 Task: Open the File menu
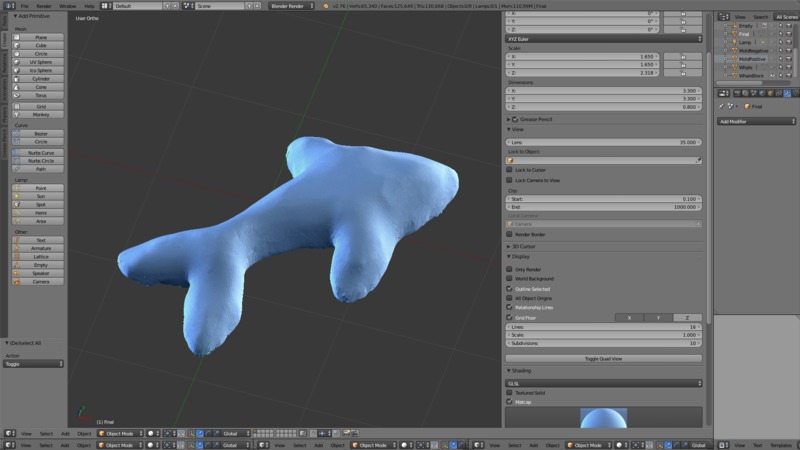(x=24, y=6)
